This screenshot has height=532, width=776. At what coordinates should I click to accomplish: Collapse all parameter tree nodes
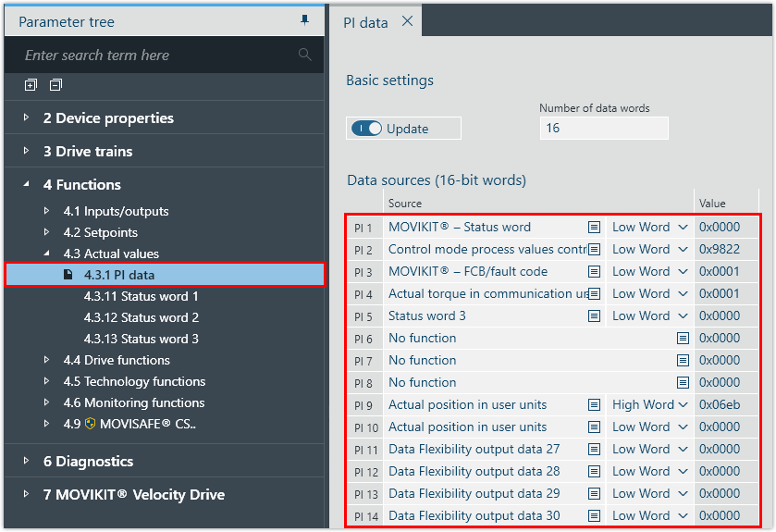coord(55,85)
